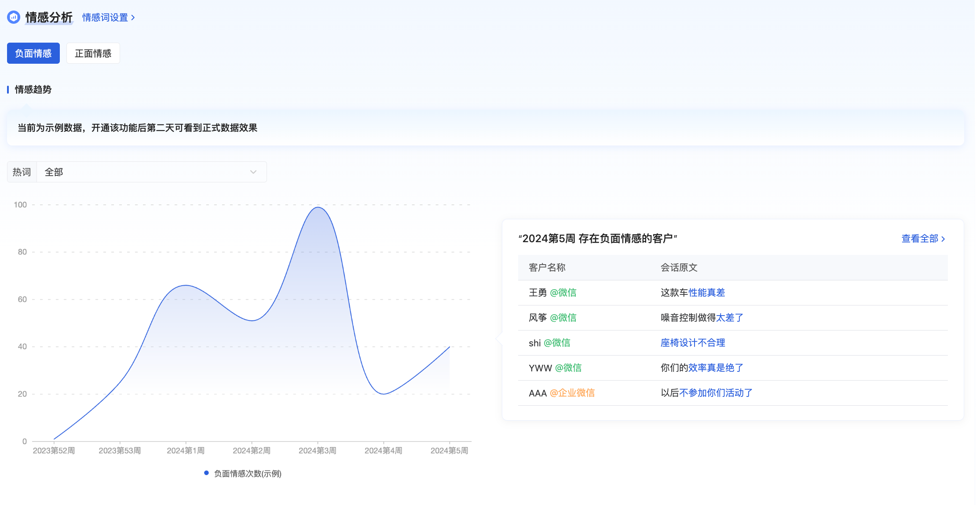
Task: Select the 2024第4周 axis label
Action: point(383,451)
